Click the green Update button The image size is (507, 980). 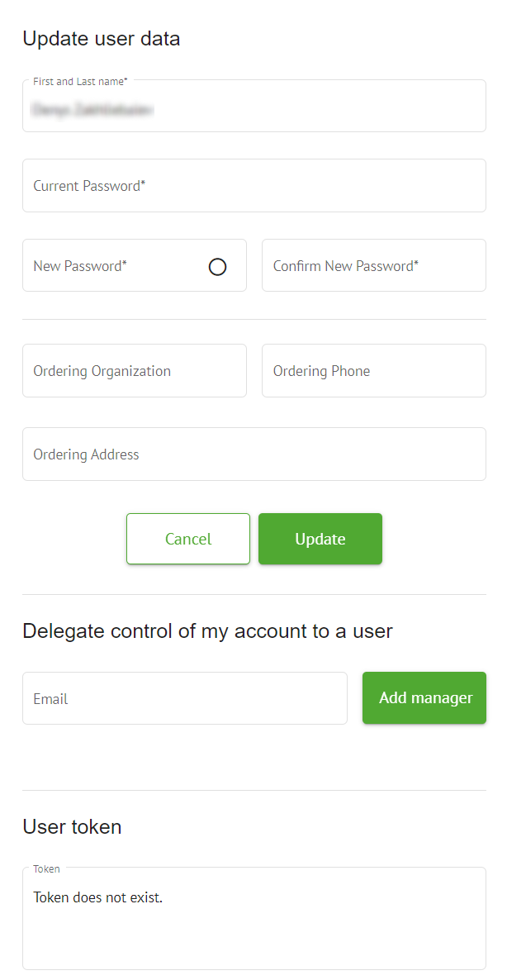(x=320, y=540)
